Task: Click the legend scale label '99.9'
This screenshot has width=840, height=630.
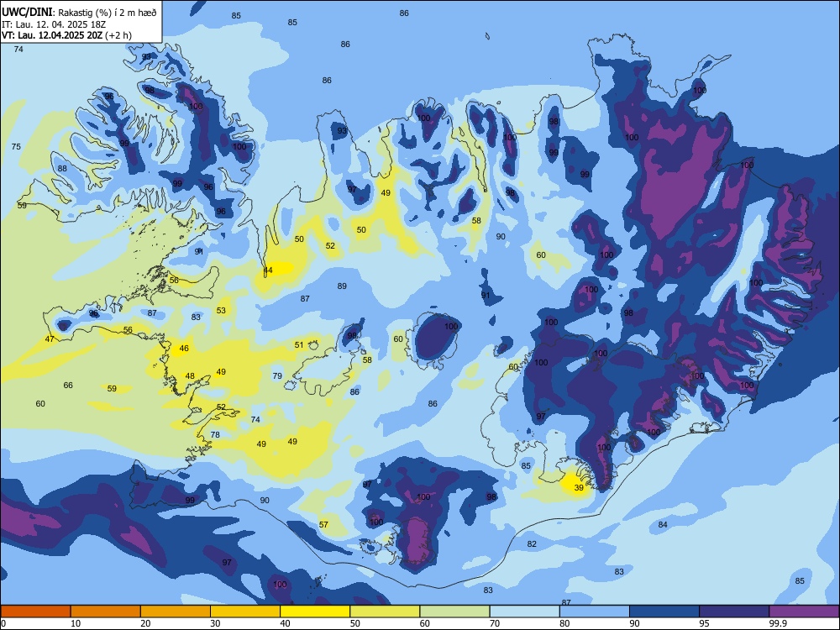Action: click(x=777, y=623)
